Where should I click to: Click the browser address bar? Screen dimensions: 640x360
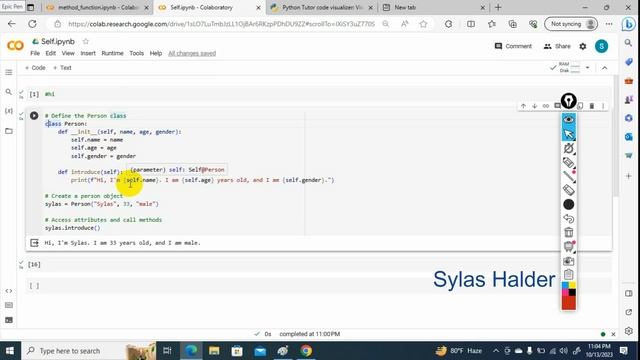tap(221, 24)
